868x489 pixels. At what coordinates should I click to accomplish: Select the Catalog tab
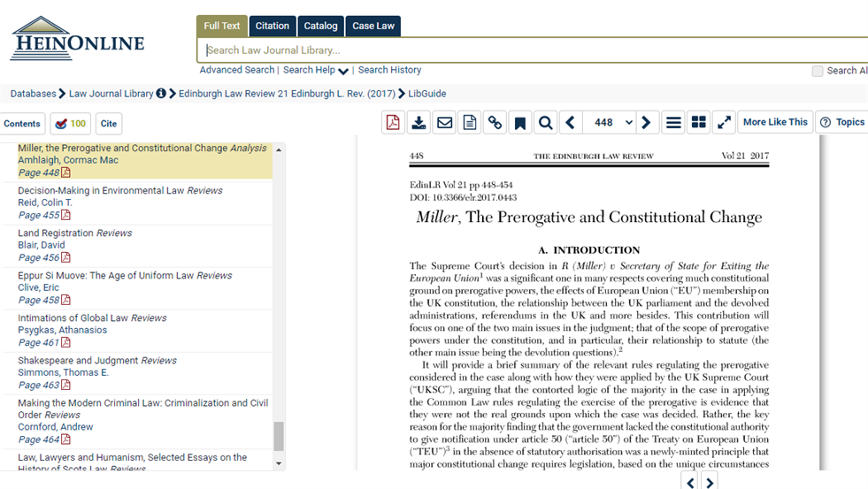click(320, 26)
